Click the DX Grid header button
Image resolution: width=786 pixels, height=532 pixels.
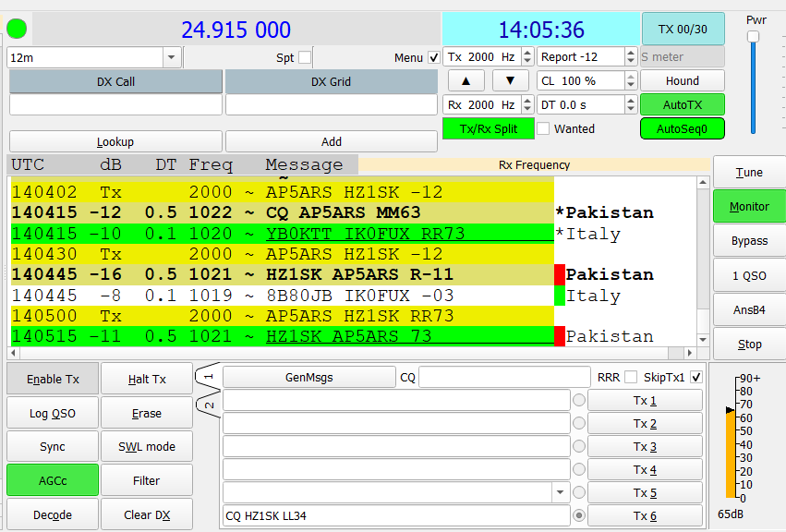(331, 81)
